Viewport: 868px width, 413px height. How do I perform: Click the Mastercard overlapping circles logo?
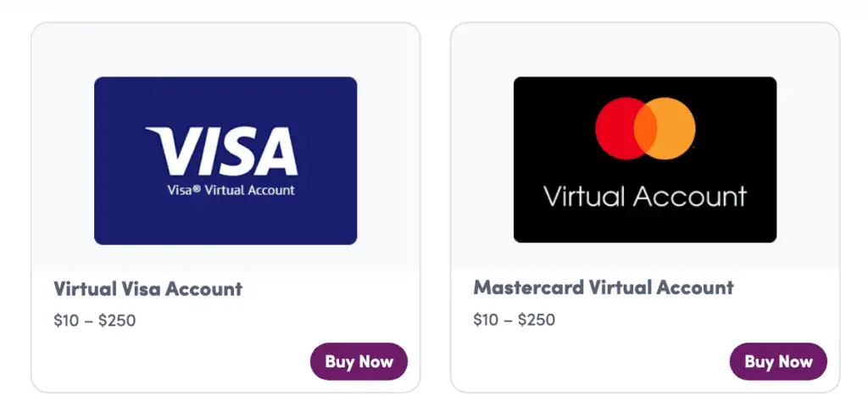[645, 128]
